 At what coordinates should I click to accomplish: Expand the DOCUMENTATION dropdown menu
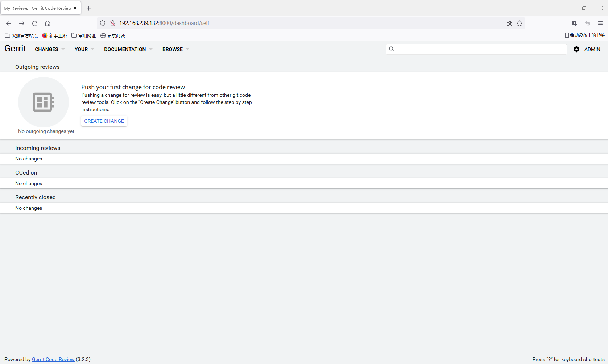[128, 49]
